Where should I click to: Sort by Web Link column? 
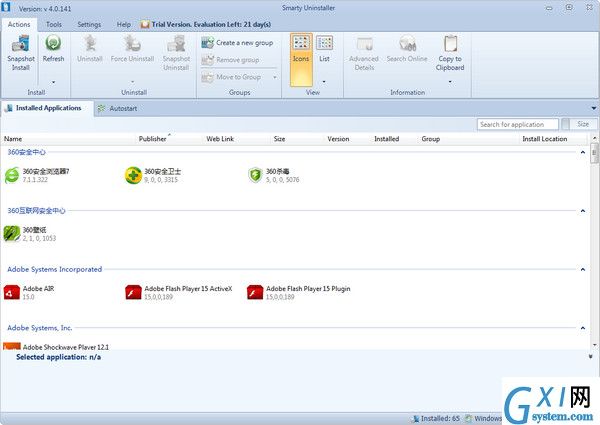click(x=220, y=139)
